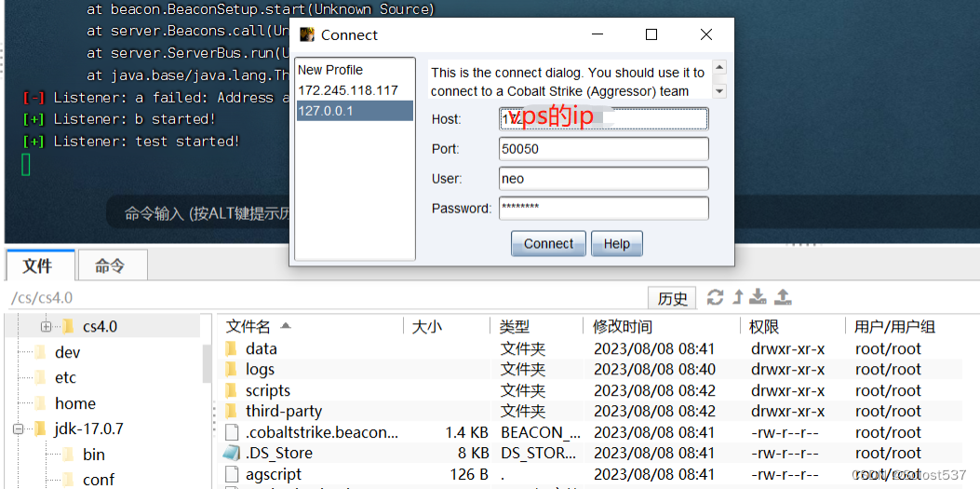This screenshot has width=980, height=489.
Task: Select the .cobaltstrike.beacon... file name
Action: [x=321, y=432]
